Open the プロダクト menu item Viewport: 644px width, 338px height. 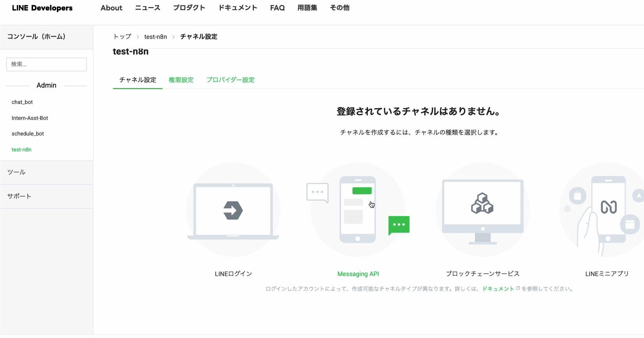(x=189, y=8)
